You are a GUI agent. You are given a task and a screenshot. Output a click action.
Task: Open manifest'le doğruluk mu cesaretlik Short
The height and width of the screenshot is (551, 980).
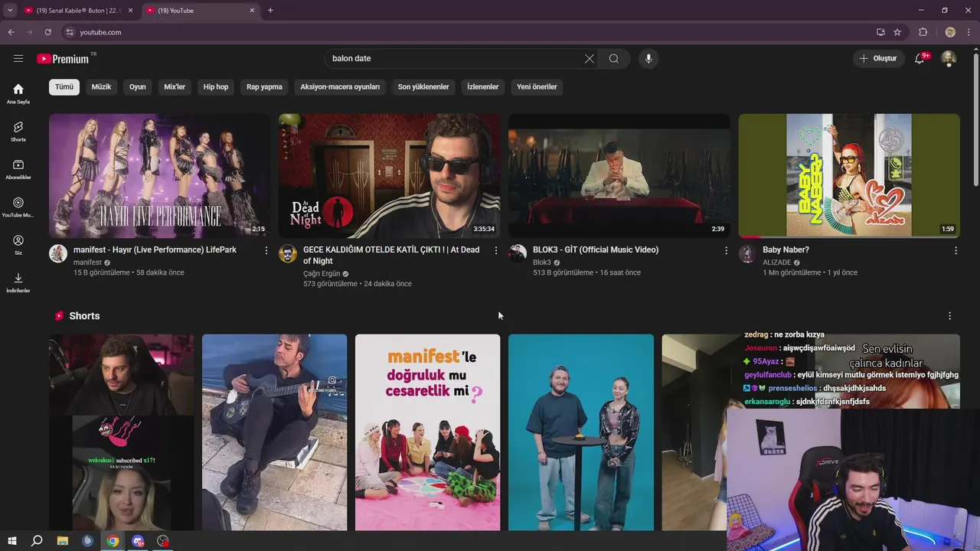[x=427, y=432]
